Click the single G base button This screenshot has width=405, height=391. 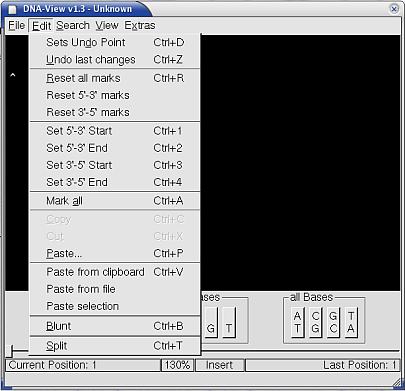pyautogui.click(x=211, y=322)
